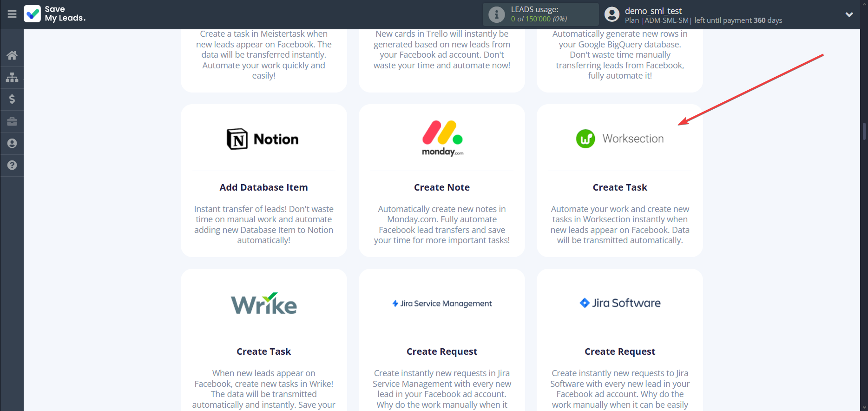Image resolution: width=868 pixels, height=411 pixels.
Task: Pick the Wrike integration logo
Action: coord(263,304)
